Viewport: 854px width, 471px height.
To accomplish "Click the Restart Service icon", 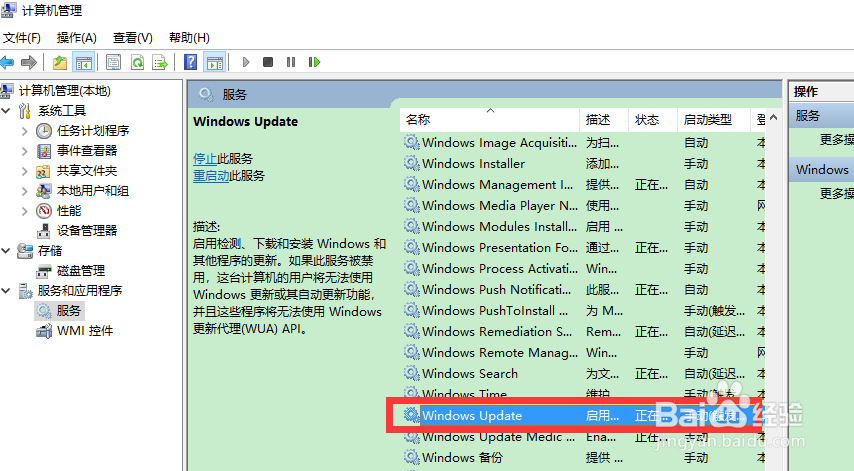I will [x=314, y=62].
